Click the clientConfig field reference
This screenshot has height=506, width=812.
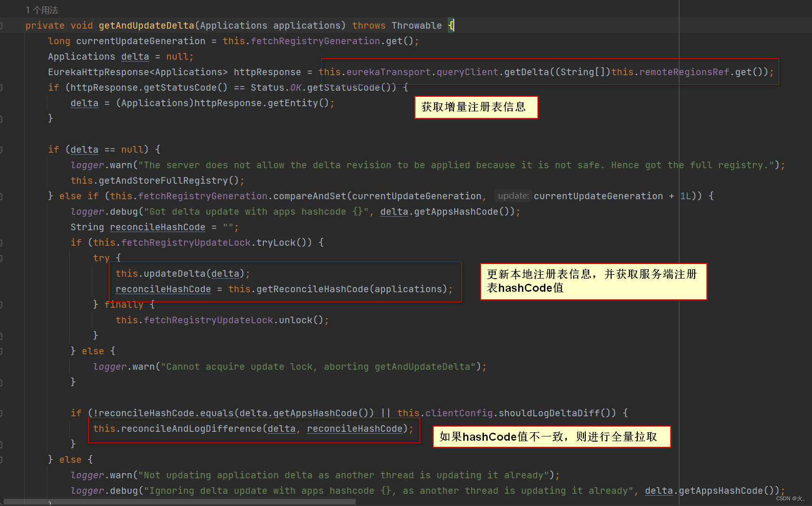click(459, 413)
